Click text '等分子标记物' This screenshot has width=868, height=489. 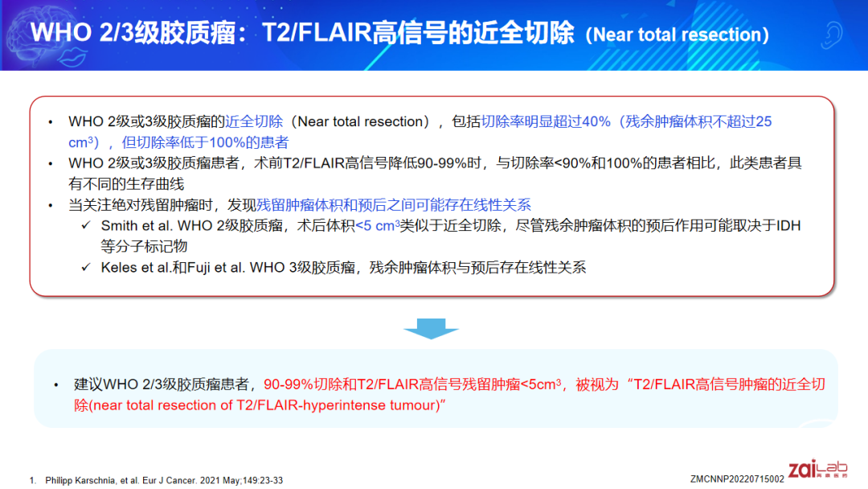click(144, 246)
